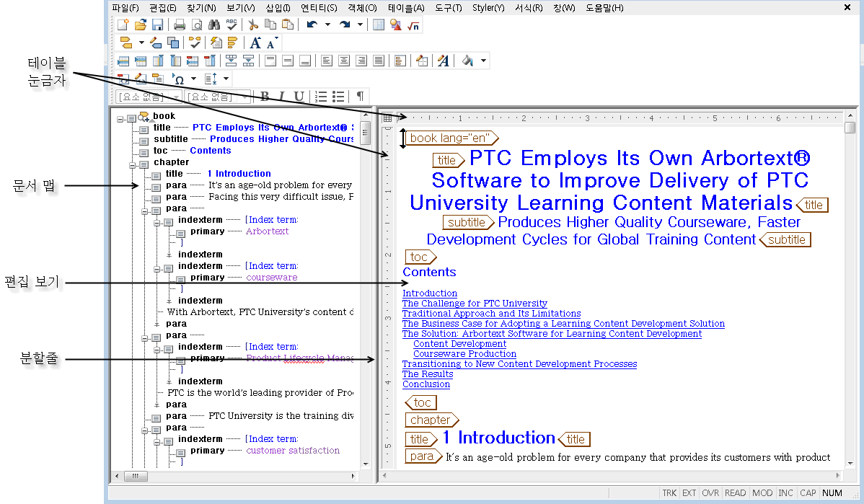Screen dimensions: 864x504
Task: Open redo history dropdown arrow
Action: pyautogui.click(x=360, y=25)
